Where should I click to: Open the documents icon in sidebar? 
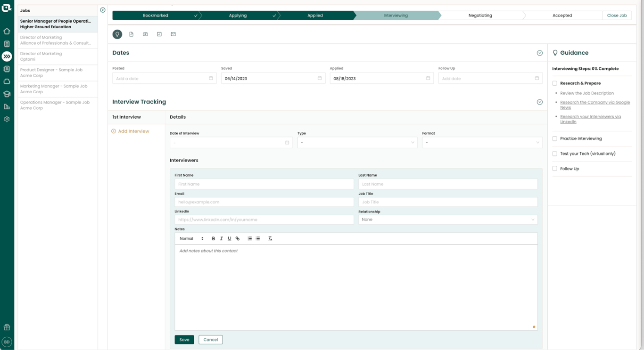point(7,44)
